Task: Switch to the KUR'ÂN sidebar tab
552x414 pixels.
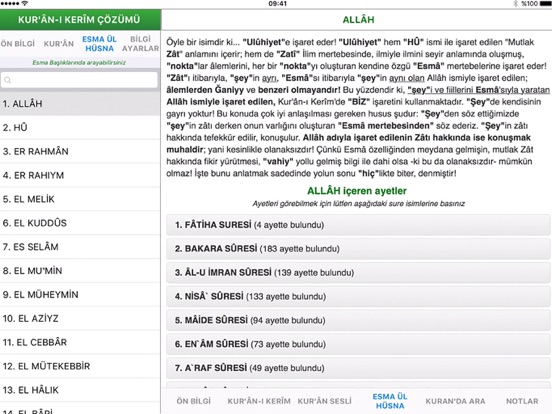Action: click(59, 44)
